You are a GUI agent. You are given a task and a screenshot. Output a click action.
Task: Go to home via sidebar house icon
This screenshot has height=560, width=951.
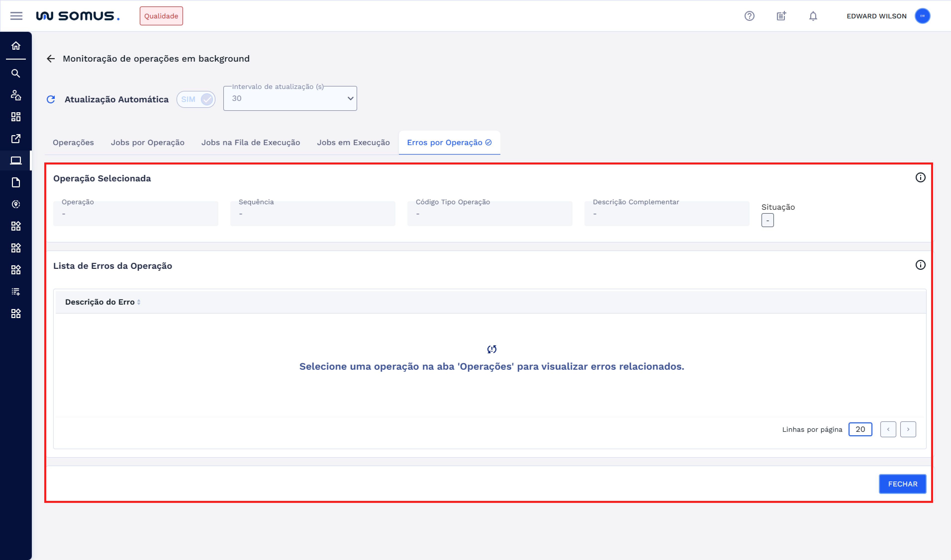pyautogui.click(x=16, y=46)
